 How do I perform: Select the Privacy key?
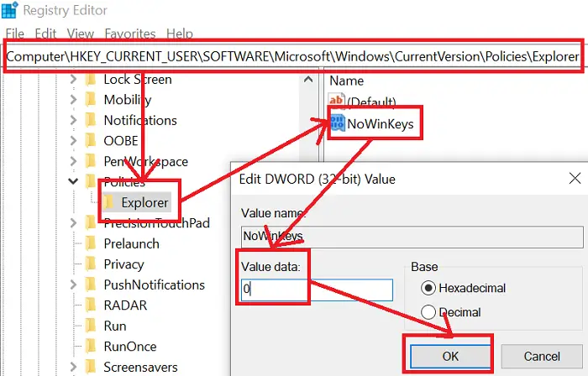click(x=123, y=264)
